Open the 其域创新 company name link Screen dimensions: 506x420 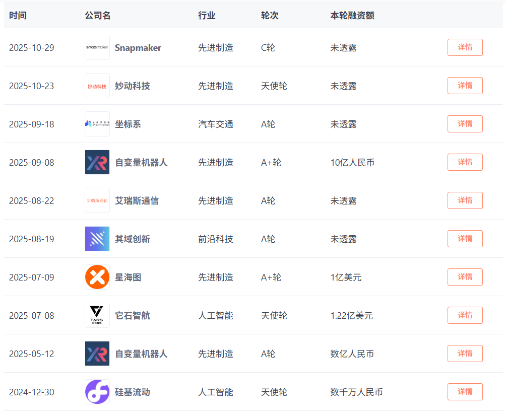click(x=133, y=239)
